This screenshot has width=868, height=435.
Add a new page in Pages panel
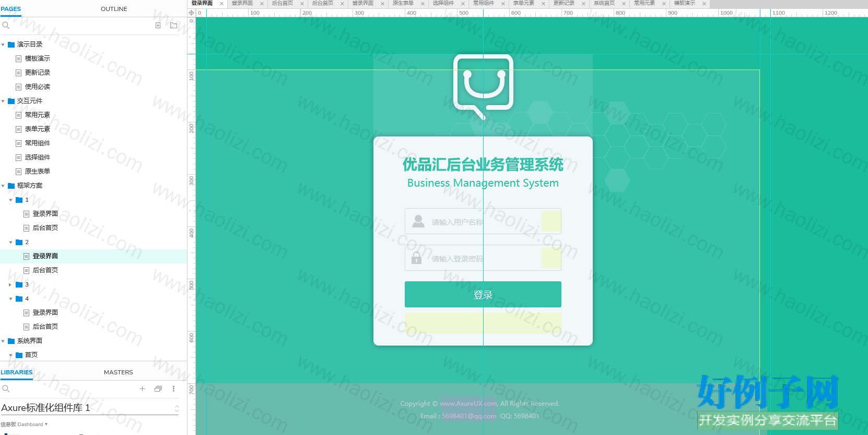pos(158,25)
